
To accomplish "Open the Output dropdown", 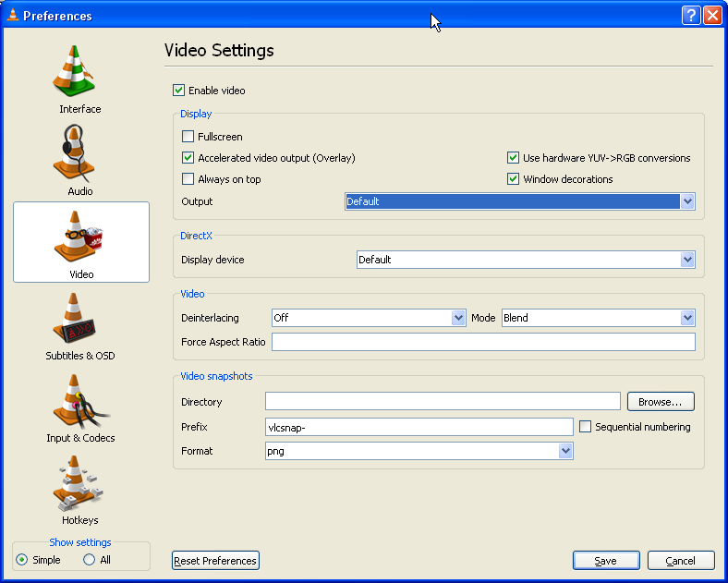I will coord(520,201).
